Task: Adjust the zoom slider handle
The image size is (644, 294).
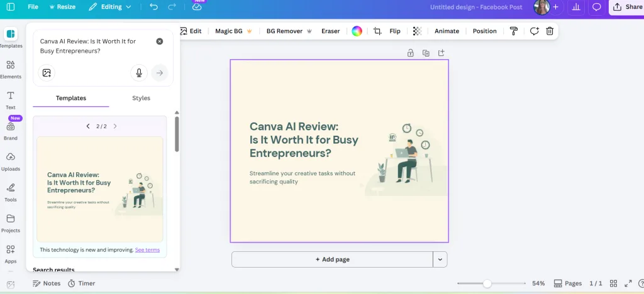Action: pyautogui.click(x=487, y=283)
